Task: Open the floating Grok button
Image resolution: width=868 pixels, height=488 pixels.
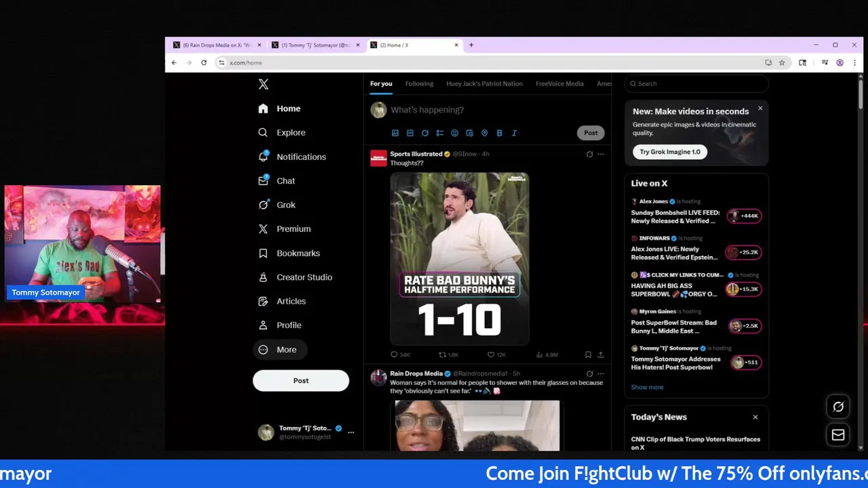Action: (838, 407)
